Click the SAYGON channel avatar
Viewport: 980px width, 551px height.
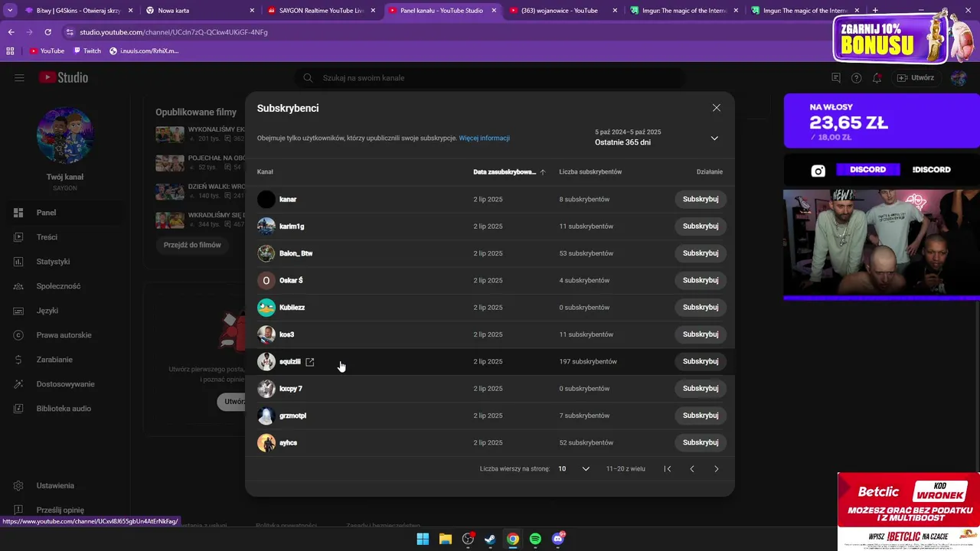pyautogui.click(x=65, y=135)
